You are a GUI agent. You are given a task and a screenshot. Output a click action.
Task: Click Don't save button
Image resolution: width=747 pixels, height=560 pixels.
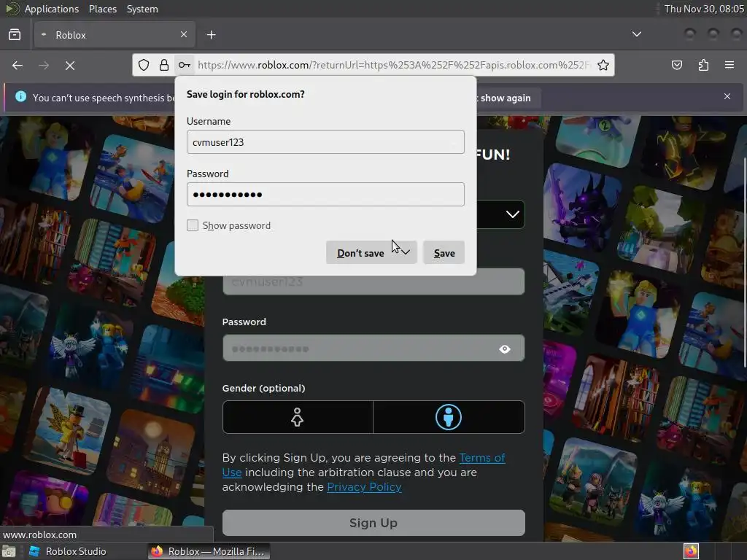coord(360,253)
